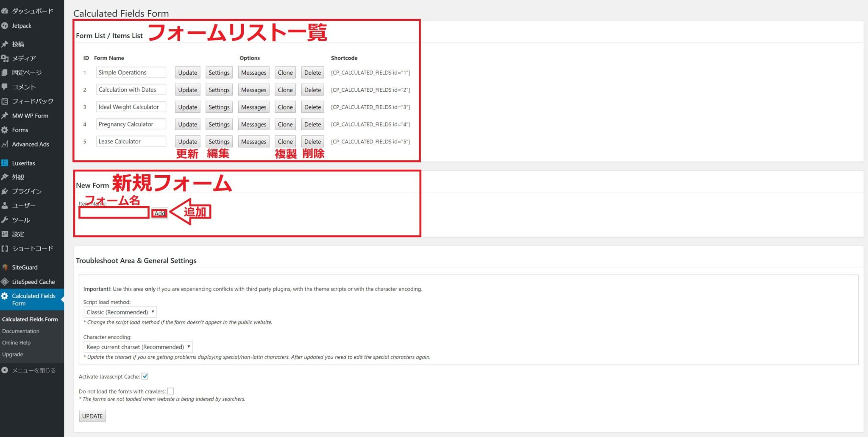Select the Calculated Fields Form gear icon
Image resolution: width=868 pixels, height=437 pixels.
click(x=5, y=296)
